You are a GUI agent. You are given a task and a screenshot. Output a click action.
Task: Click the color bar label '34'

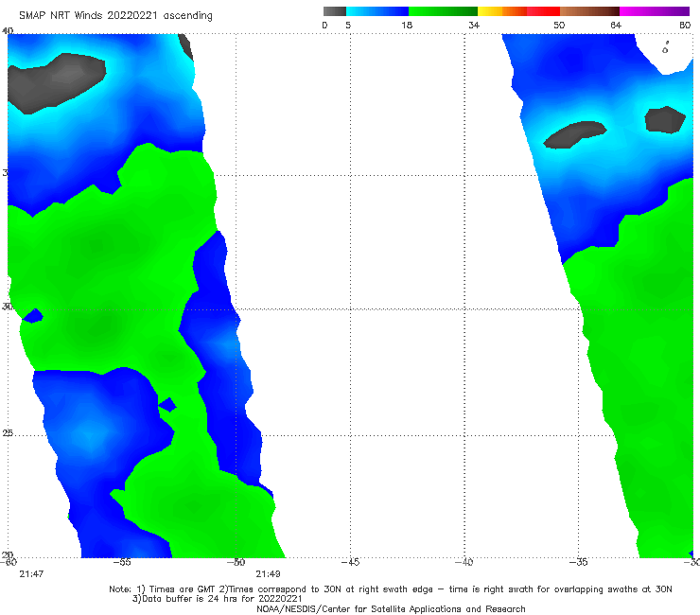point(474,26)
